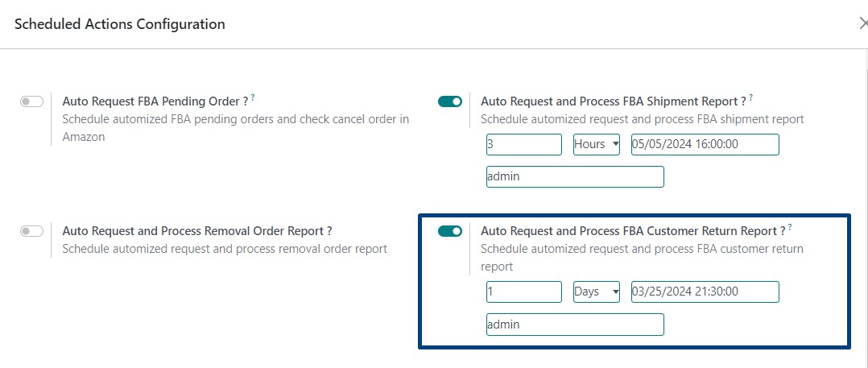Image resolution: width=868 pixels, height=368 pixels.
Task: Click help icon beside FBA Shipment Report label
Action: pyautogui.click(x=751, y=97)
